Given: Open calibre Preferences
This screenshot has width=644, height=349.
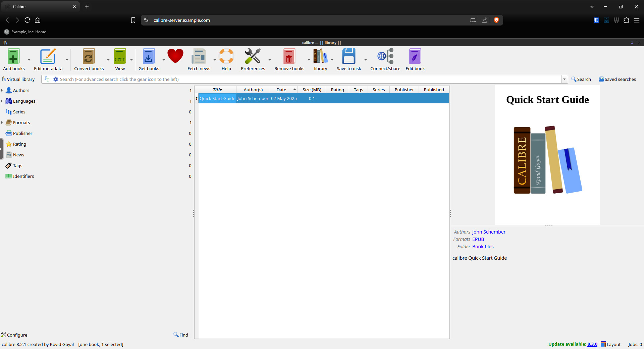Looking at the screenshot, I should tap(253, 57).
